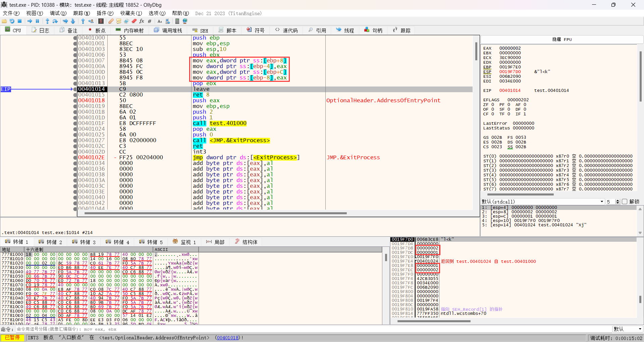Screen dimensions: 644x342
Task: Switch to the 符号 tab
Action: pyautogui.click(x=256, y=30)
